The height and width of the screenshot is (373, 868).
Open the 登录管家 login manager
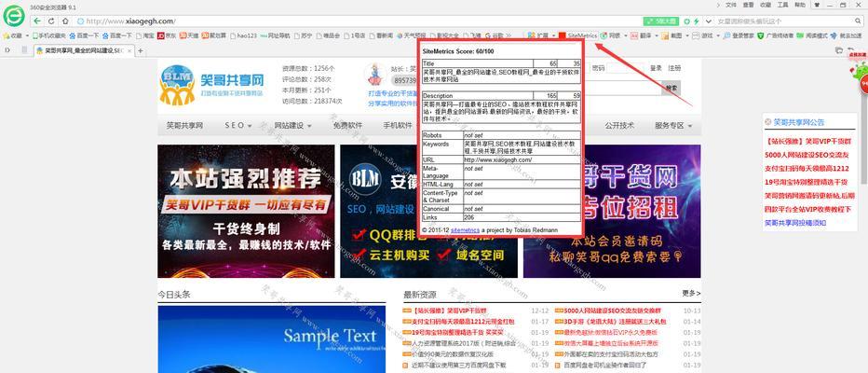tap(739, 35)
